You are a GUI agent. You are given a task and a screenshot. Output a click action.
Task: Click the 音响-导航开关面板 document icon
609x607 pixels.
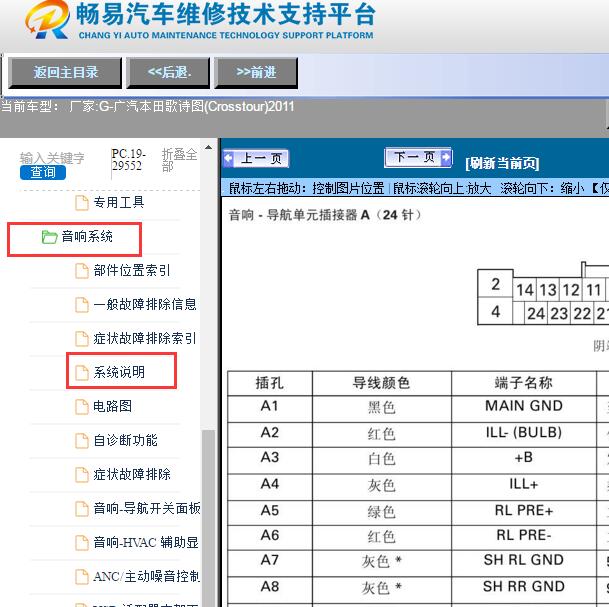click(x=82, y=508)
